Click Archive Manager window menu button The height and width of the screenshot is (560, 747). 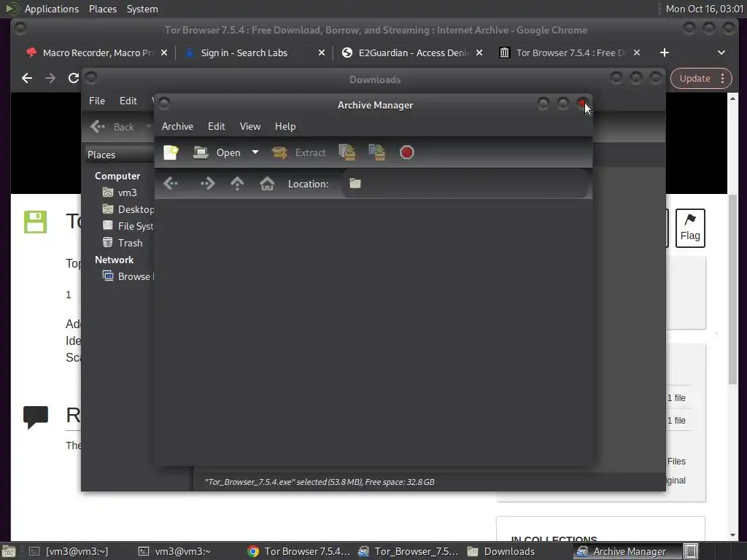pyautogui.click(x=164, y=104)
